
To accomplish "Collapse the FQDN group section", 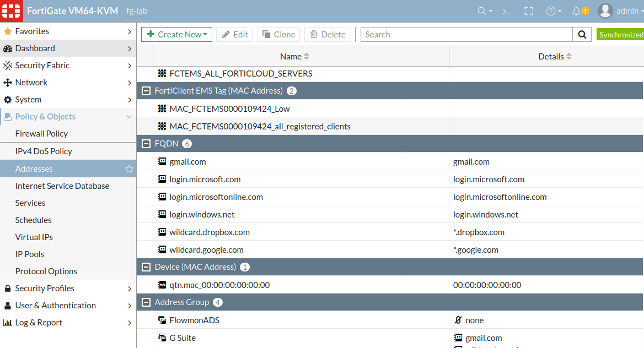I will point(146,144).
